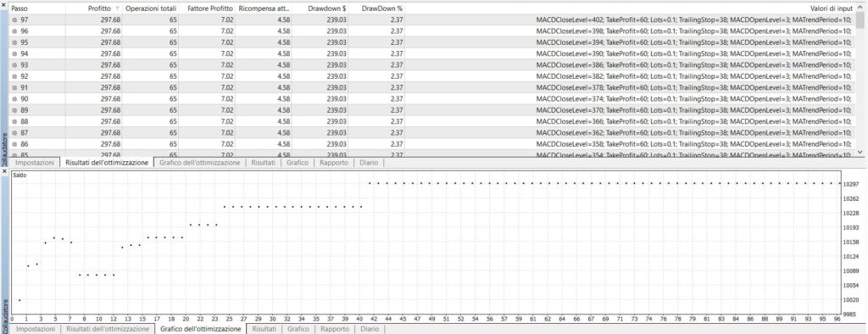Image resolution: width=868 pixels, height=334 pixels.
Task: Click Operazioni totali value 65 in row 94
Action: [173, 53]
